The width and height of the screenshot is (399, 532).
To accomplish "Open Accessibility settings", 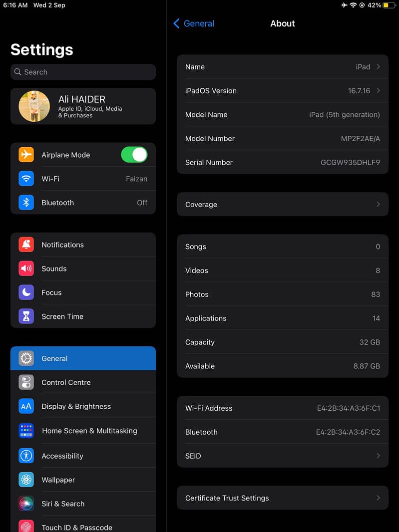I will [83, 456].
